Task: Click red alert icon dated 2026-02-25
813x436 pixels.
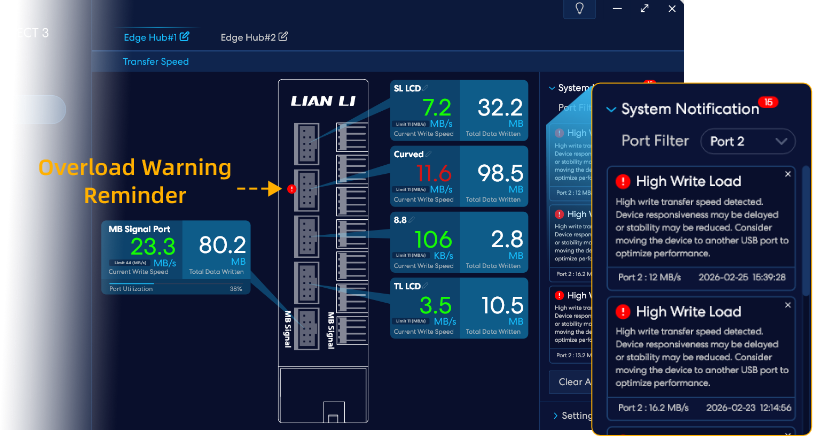Action: 623,181
